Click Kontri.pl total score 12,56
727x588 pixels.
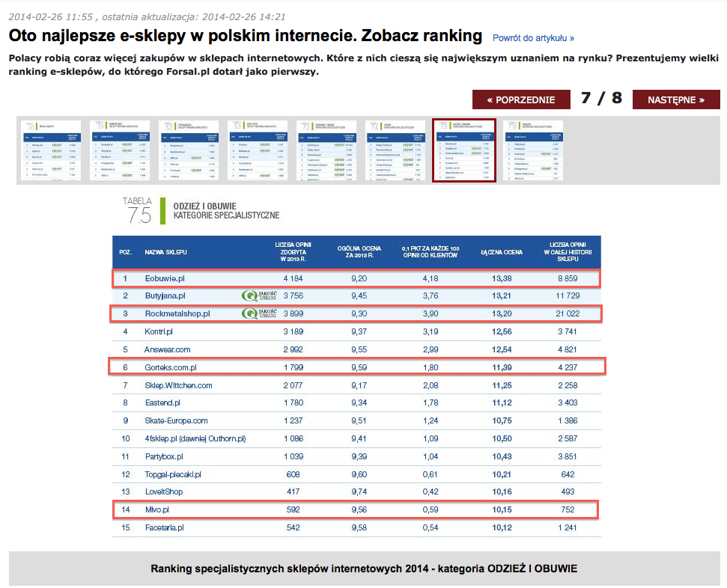coord(502,331)
